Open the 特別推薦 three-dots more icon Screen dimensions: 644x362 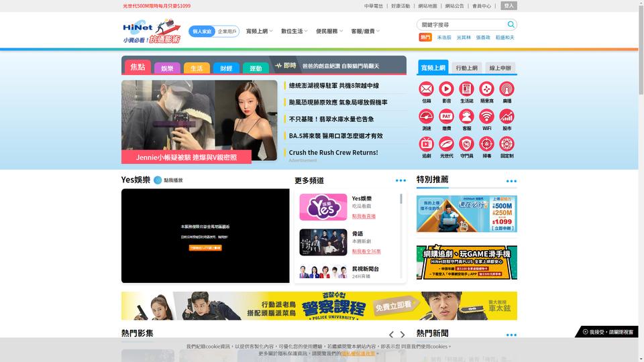coord(511,181)
